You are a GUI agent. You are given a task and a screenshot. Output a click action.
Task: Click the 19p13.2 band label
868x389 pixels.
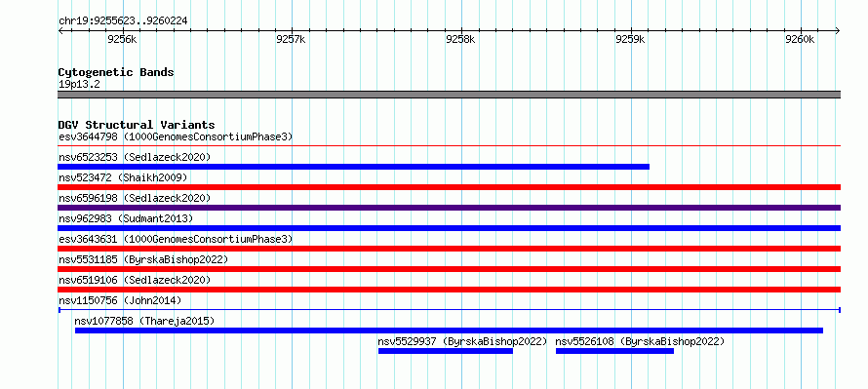pos(79,84)
